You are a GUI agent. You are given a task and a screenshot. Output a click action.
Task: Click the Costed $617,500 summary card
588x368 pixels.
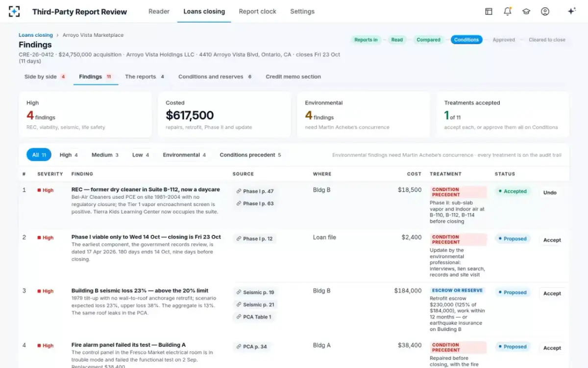coord(224,115)
